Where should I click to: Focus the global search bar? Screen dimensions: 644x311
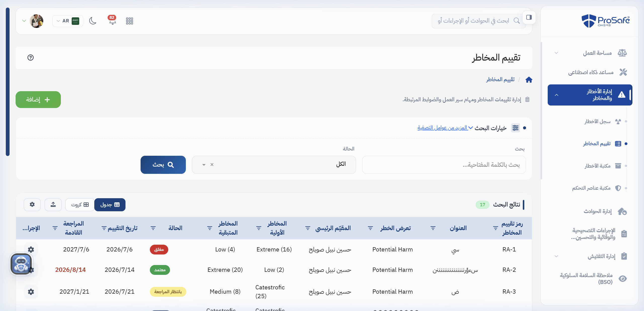(x=479, y=21)
